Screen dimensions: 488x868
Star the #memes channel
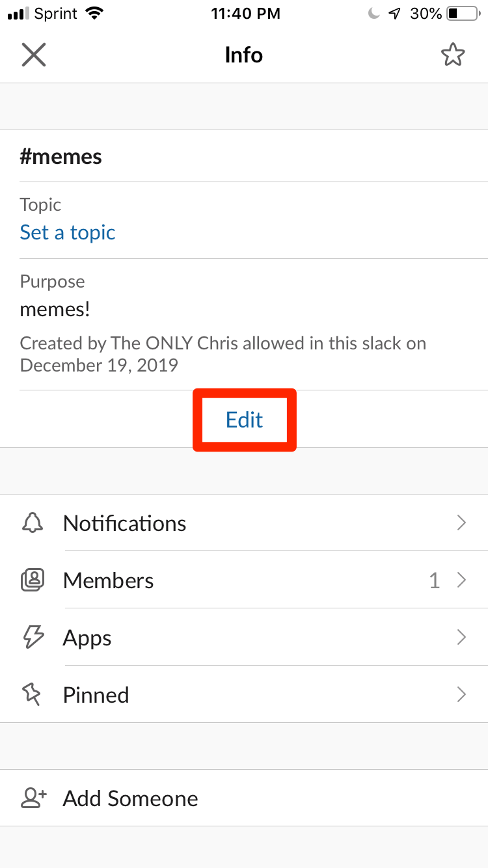tap(453, 55)
